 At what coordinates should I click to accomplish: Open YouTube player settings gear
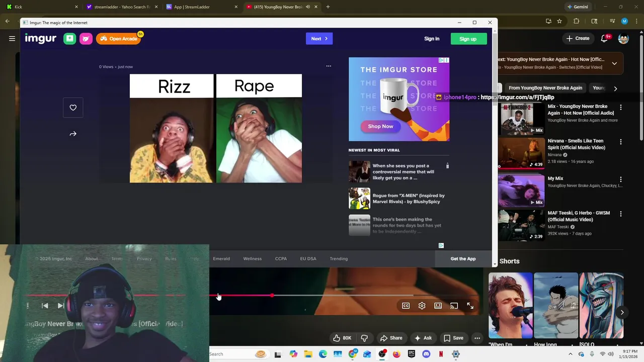coord(422,306)
